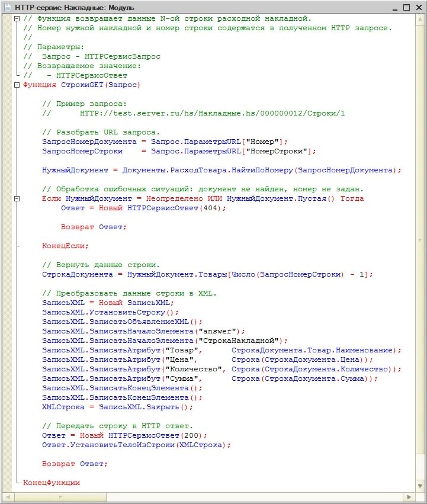Click the expression СтрокаДокумента.Товар.Наименование
427x504 pixels.
(x=312, y=351)
